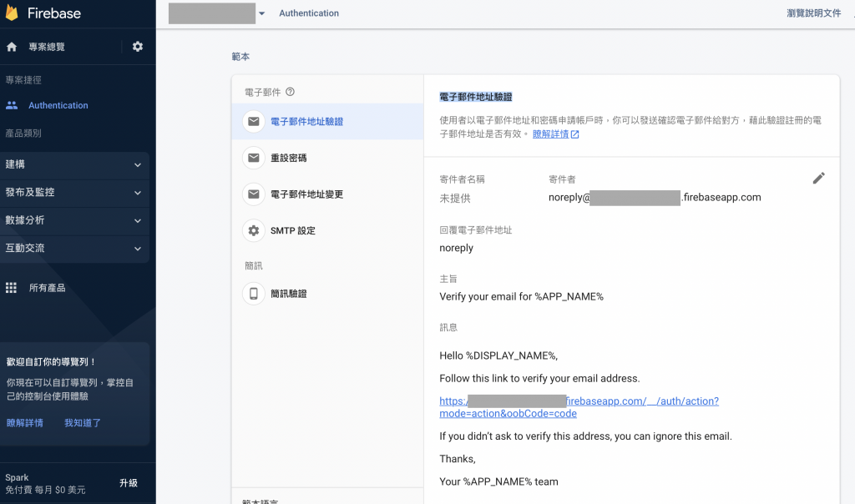Click the 未提供 sender name value
The width and height of the screenshot is (855, 504).
tap(455, 199)
